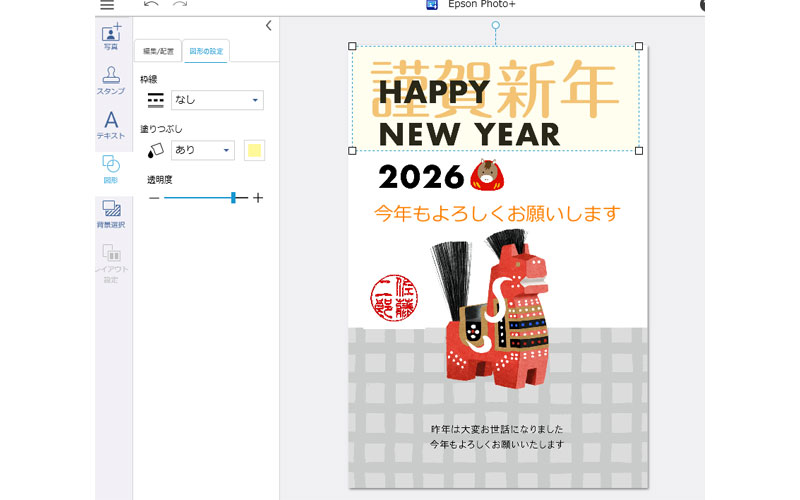
Task: Click the 透明度 transparency slider handle
Action: coord(233,197)
